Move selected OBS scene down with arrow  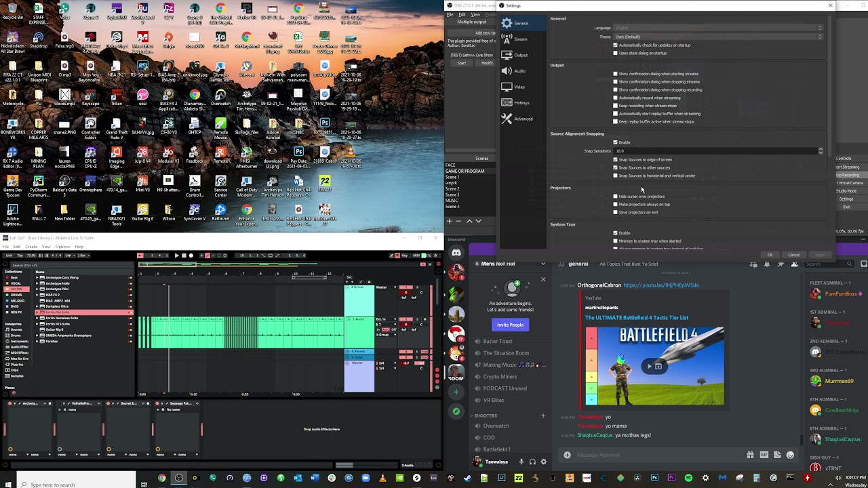click(x=478, y=221)
